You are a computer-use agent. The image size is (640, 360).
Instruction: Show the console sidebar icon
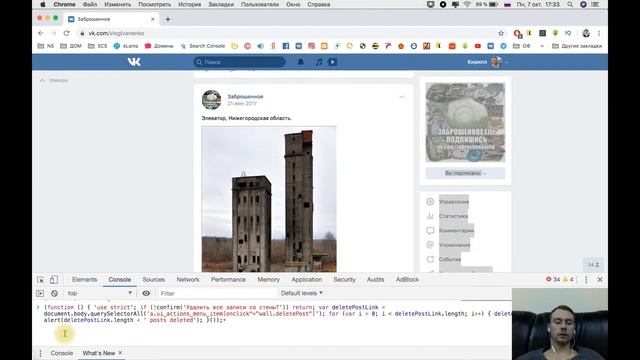[x=40, y=293]
